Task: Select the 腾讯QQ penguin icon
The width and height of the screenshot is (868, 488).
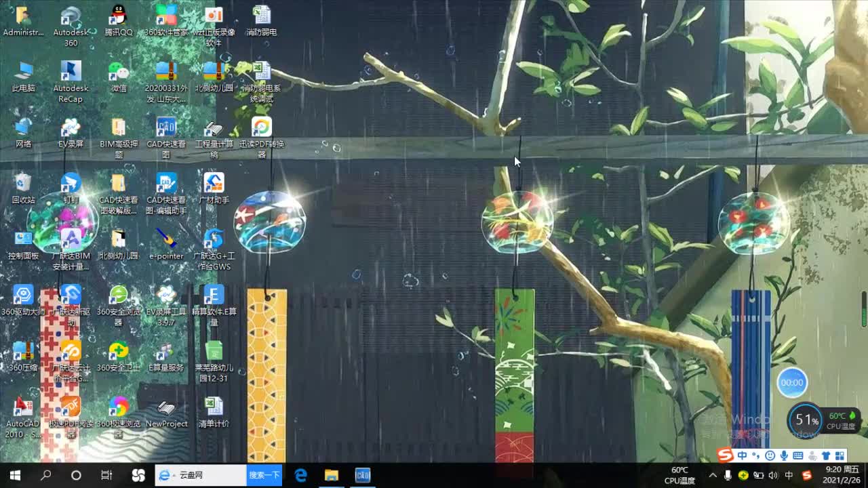Action: click(x=119, y=21)
